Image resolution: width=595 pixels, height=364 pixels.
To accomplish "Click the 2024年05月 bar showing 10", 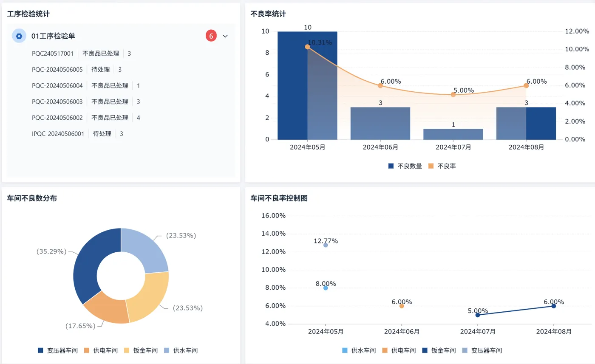I will click(x=307, y=85).
